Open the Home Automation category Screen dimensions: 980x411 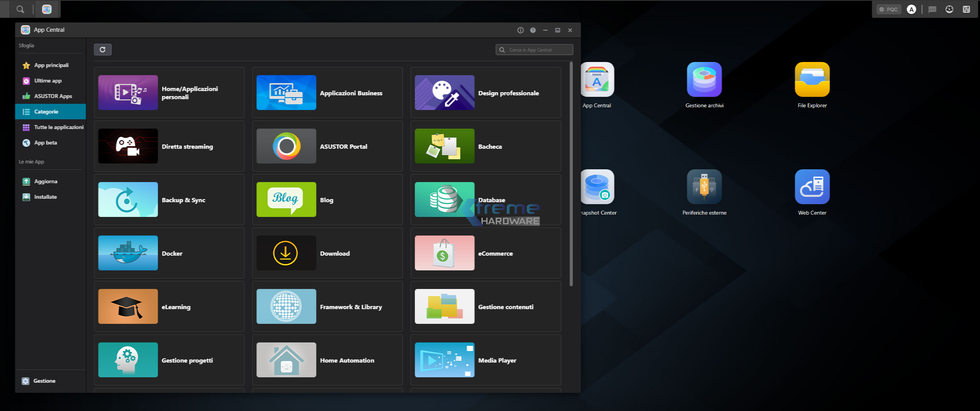click(x=327, y=360)
